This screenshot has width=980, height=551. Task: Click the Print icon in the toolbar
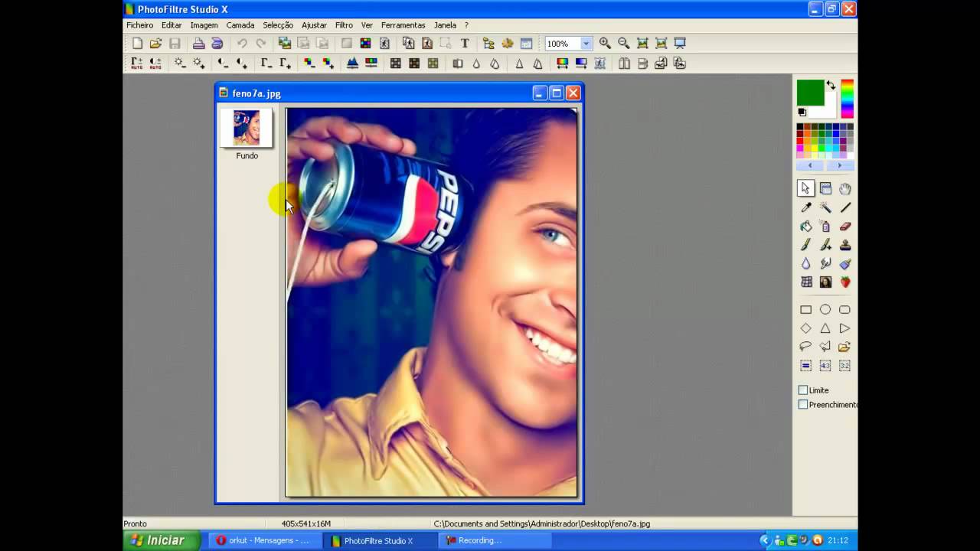(198, 44)
